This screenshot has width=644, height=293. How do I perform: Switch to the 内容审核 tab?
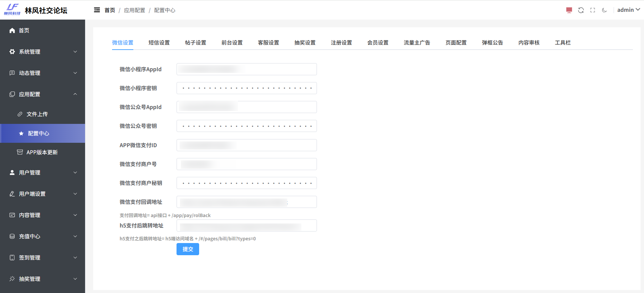[x=529, y=43]
